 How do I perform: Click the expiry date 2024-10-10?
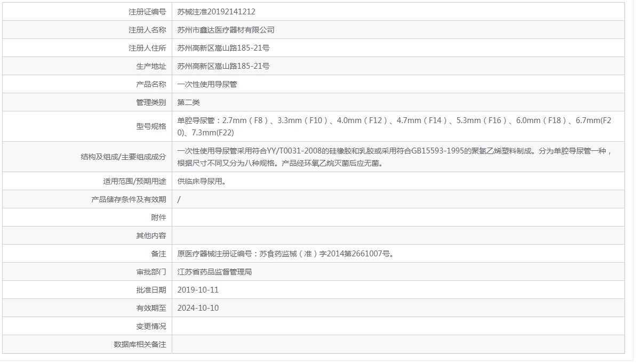coord(198,308)
